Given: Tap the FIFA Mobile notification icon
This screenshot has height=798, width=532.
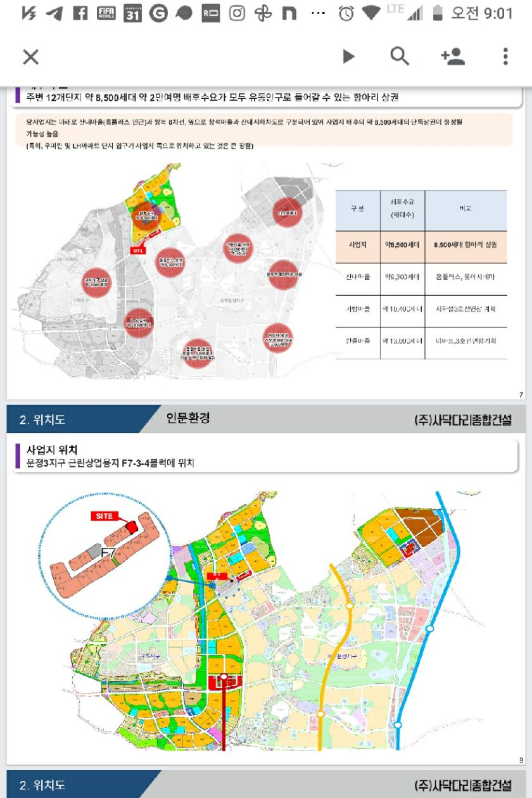Looking at the screenshot, I should [106, 13].
